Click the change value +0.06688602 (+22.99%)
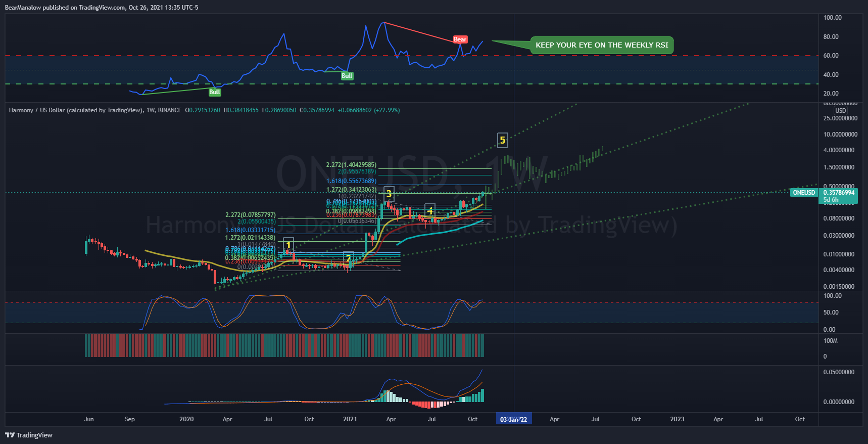 pos(369,110)
